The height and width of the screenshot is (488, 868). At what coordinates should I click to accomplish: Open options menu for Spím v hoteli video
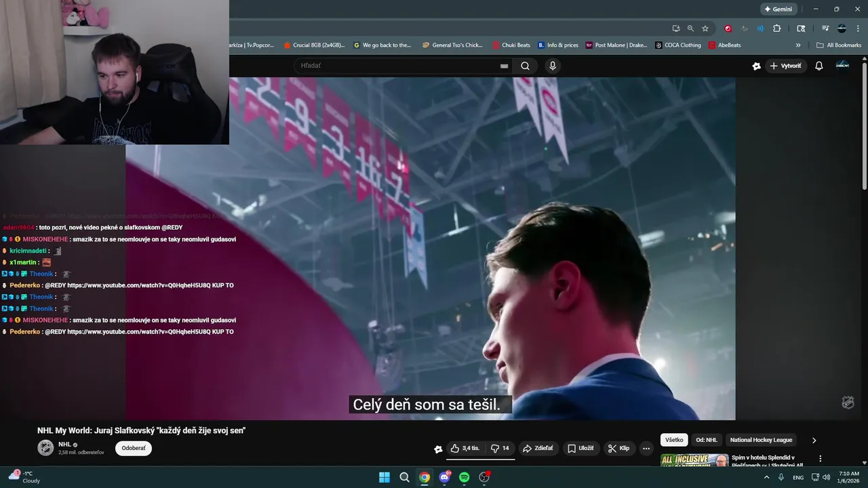click(821, 459)
